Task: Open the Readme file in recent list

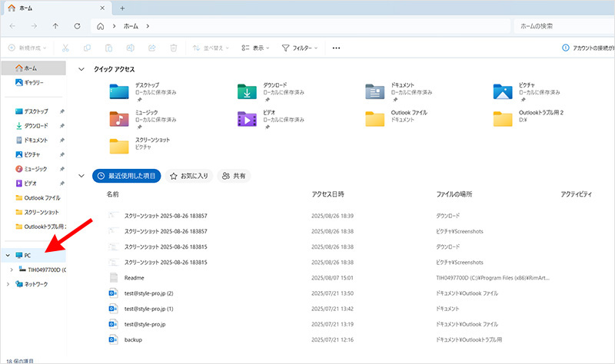Action: coord(135,277)
